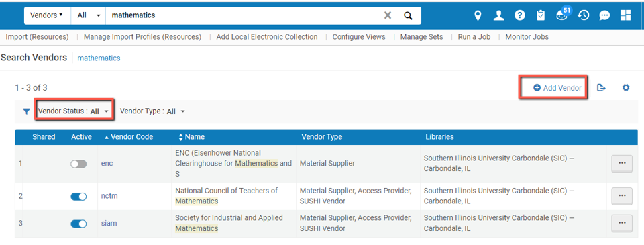Click the Libraries column header
The height and width of the screenshot is (245, 644).
[439, 137]
